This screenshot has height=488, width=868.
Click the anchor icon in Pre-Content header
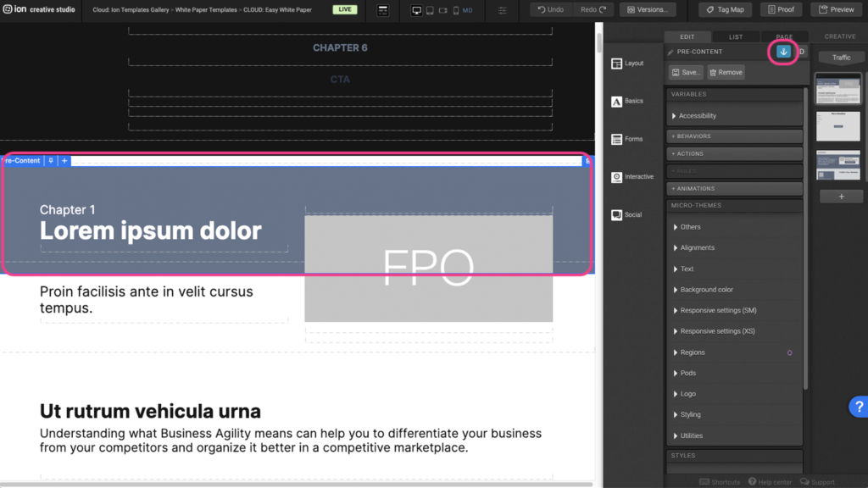783,52
